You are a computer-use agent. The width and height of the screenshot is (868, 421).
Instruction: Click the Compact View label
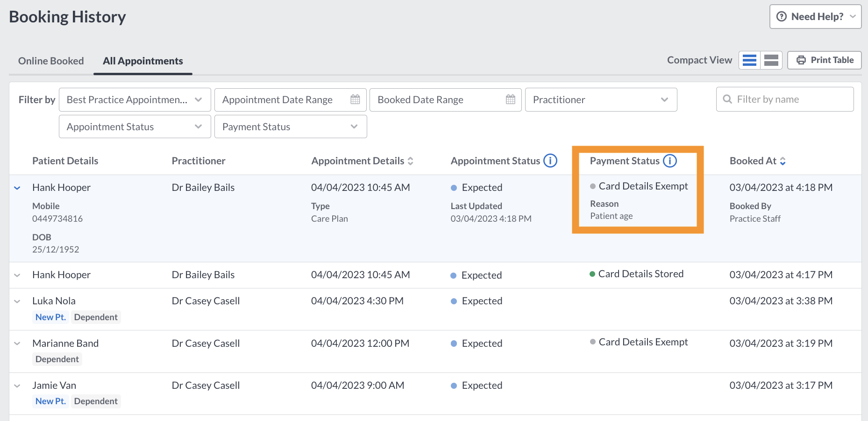pos(699,60)
